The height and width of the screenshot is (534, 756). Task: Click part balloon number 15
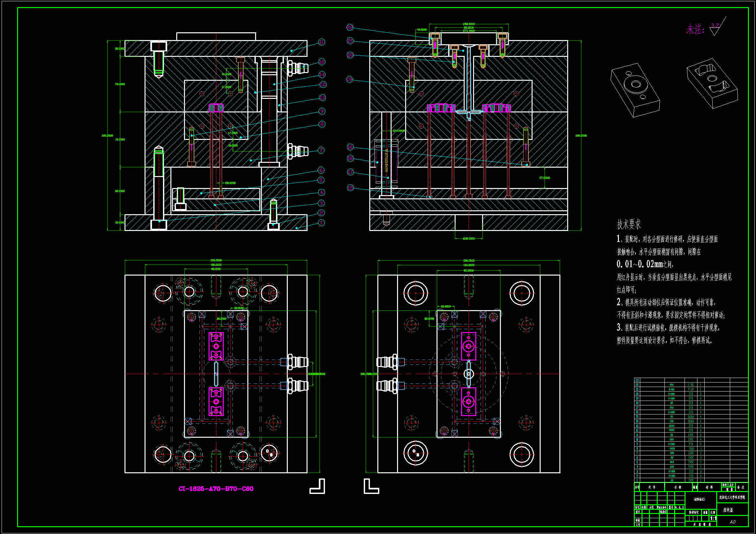pyautogui.click(x=350, y=188)
